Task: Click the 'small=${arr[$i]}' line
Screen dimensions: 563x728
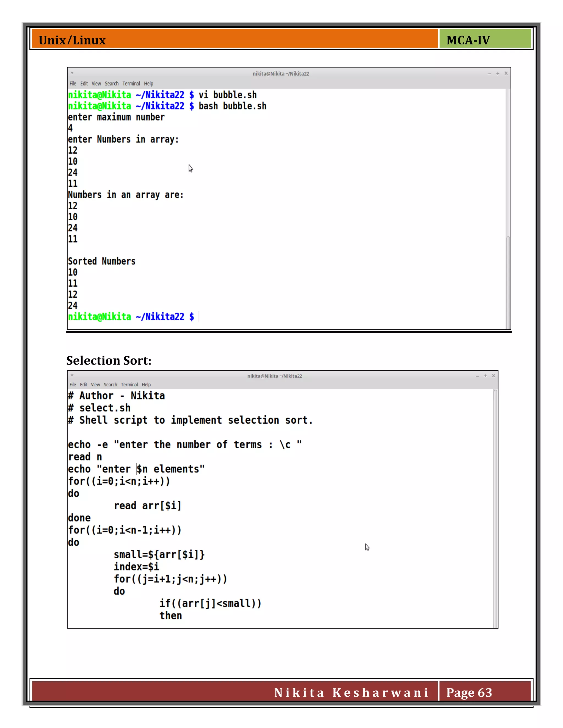Action: click(159, 555)
